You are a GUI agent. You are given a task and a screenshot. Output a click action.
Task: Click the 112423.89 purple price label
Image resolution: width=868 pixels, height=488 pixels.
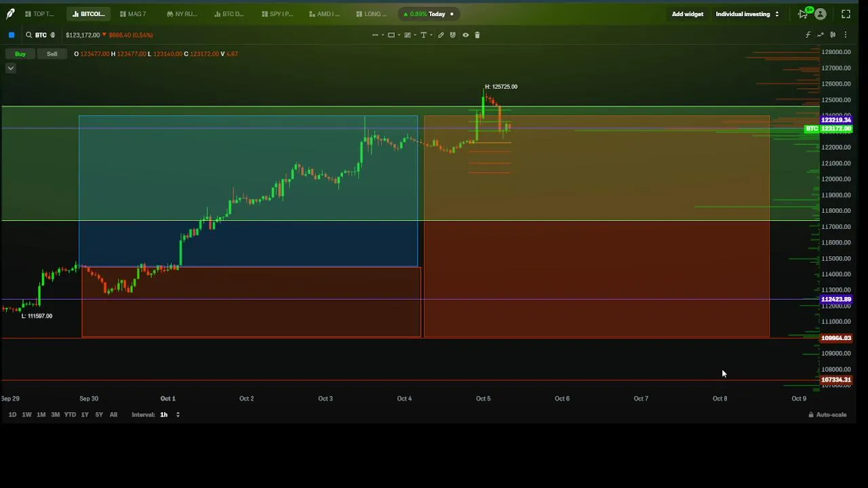835,299
